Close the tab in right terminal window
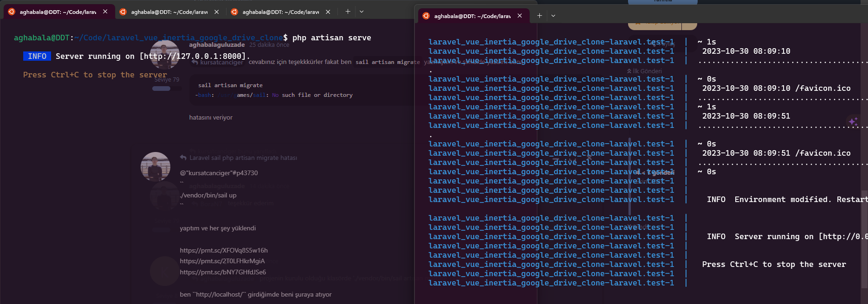The image size is (868, 304). pos(520,16)
